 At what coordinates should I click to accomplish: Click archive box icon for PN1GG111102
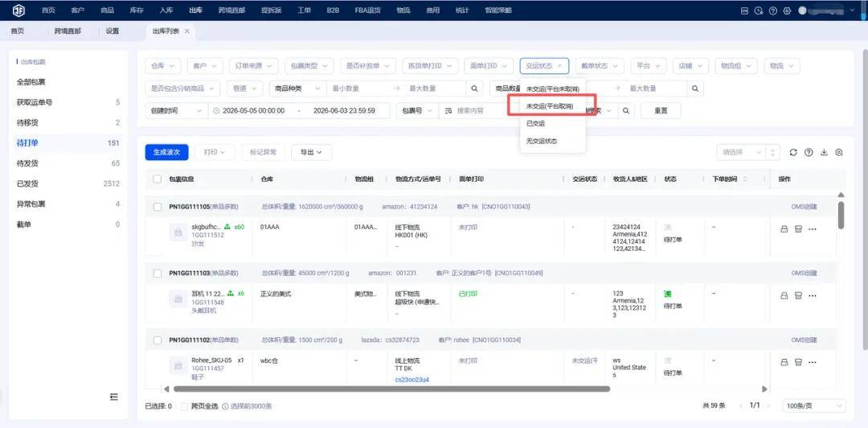798,362
